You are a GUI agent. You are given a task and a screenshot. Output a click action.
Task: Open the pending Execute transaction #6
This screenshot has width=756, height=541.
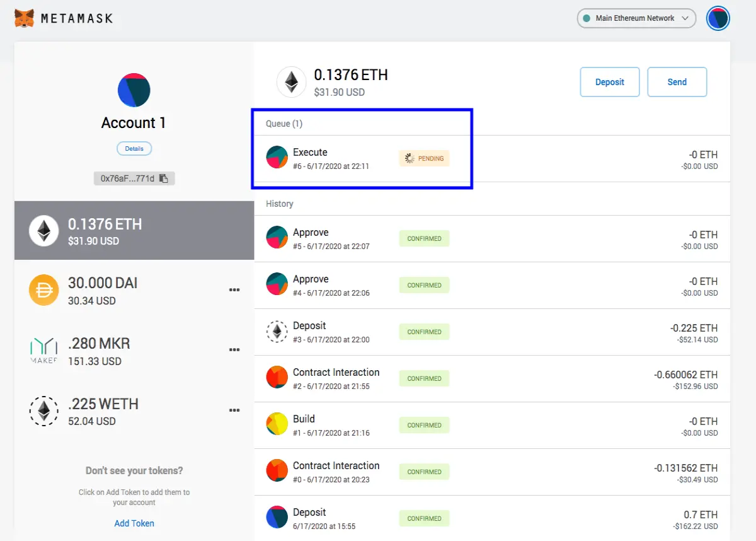[492, 159]
